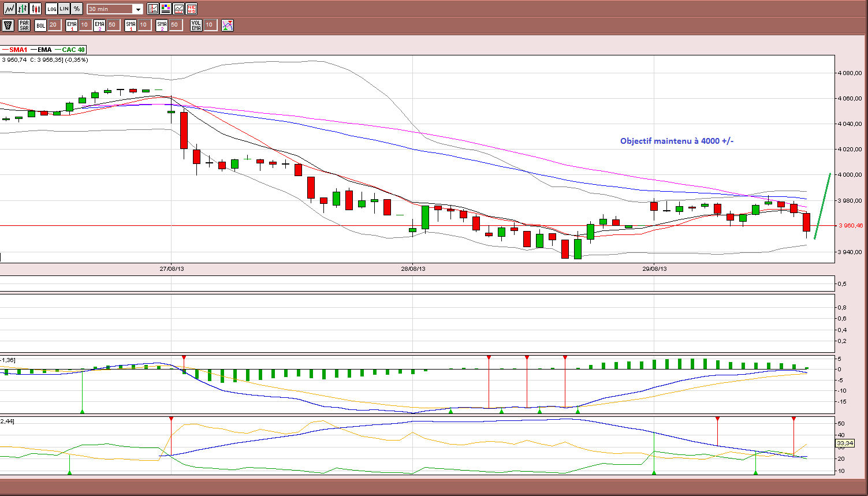Toggle the EMA 2 indicator
Screen dimensions: 868x496
point(99,25)
